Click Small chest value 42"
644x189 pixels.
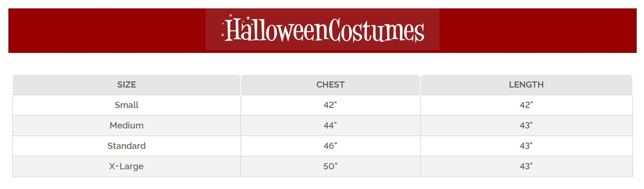(x=330, y=105)
